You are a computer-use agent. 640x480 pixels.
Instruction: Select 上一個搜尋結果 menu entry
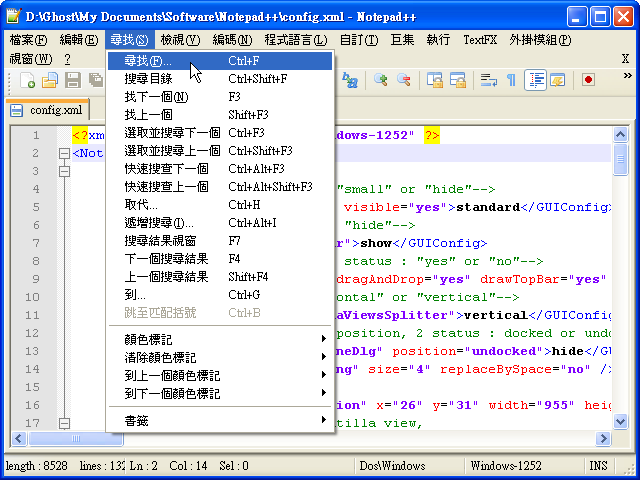220,276
